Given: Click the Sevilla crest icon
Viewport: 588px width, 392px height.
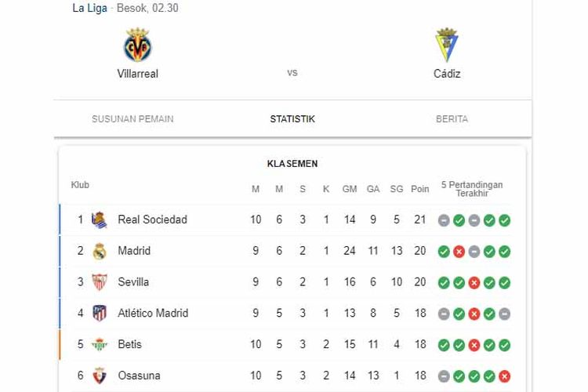Looking at the screenshot, I should 100,282.
